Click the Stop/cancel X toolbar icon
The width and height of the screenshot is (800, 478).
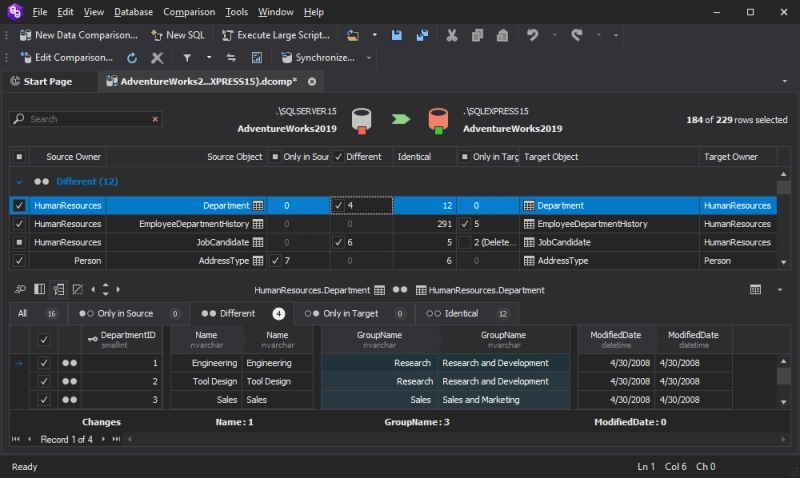157,58
